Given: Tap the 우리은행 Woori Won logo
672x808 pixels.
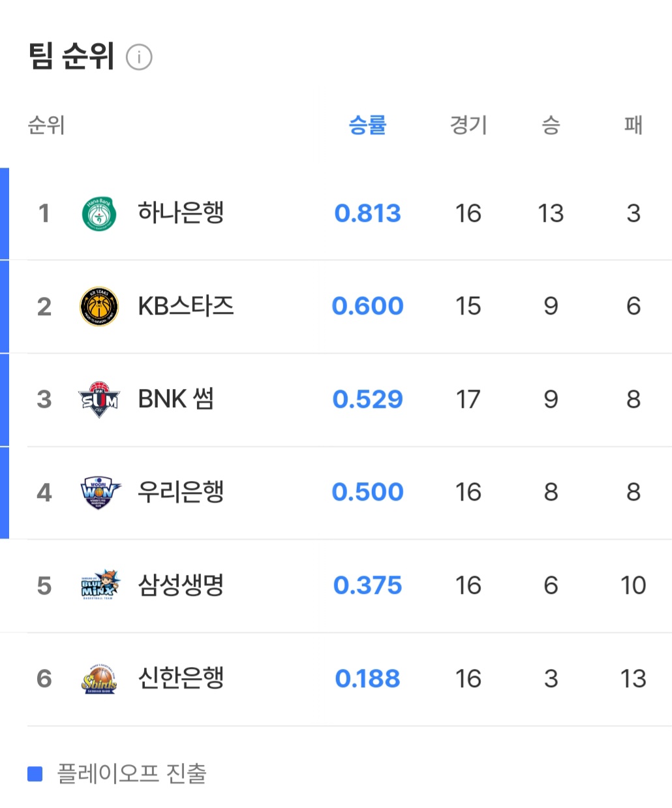Looking at the screenshot, I should 99,492.
